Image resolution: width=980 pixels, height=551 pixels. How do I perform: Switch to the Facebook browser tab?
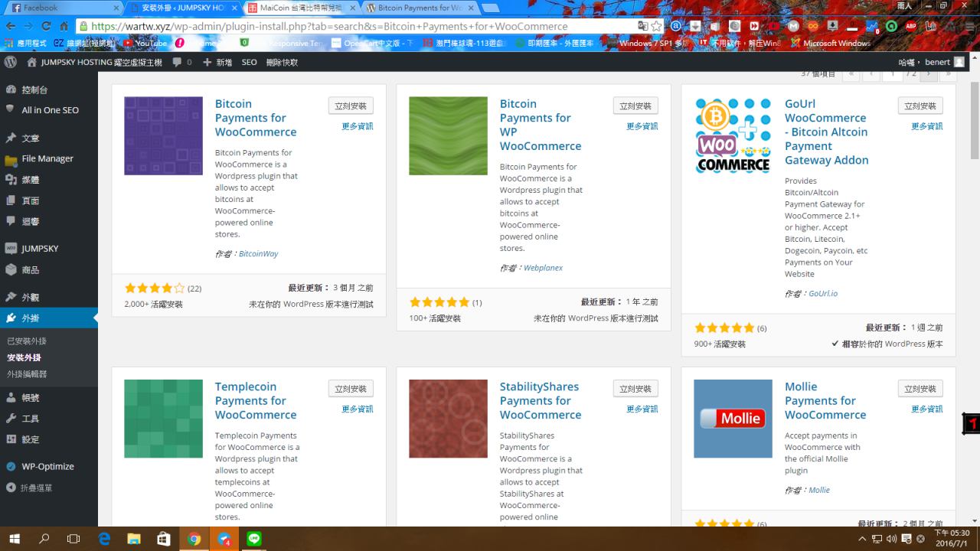[x=63, y=8]
